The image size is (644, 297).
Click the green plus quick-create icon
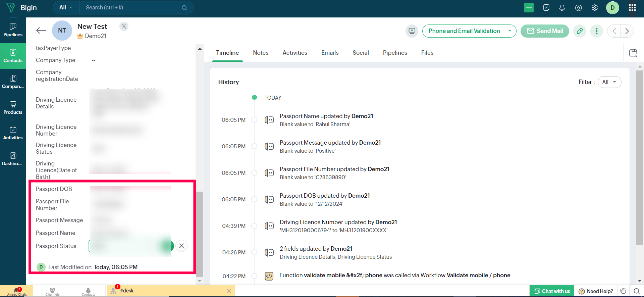(x=529, y=8)
